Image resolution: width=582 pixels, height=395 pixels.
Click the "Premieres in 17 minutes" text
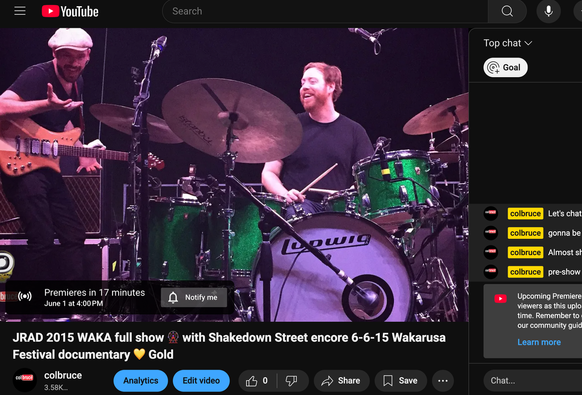click(95, 293)
